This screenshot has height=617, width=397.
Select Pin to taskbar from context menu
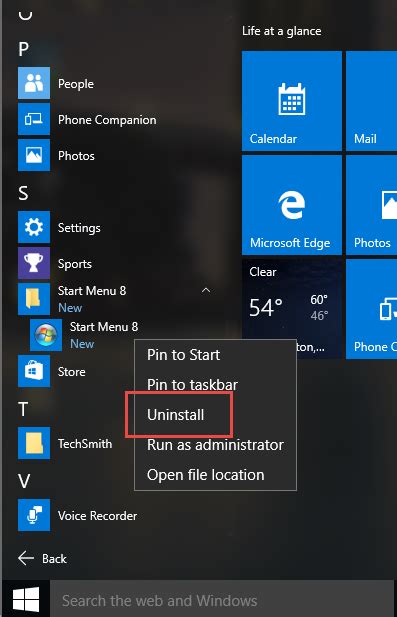click(x=215, y=385)
